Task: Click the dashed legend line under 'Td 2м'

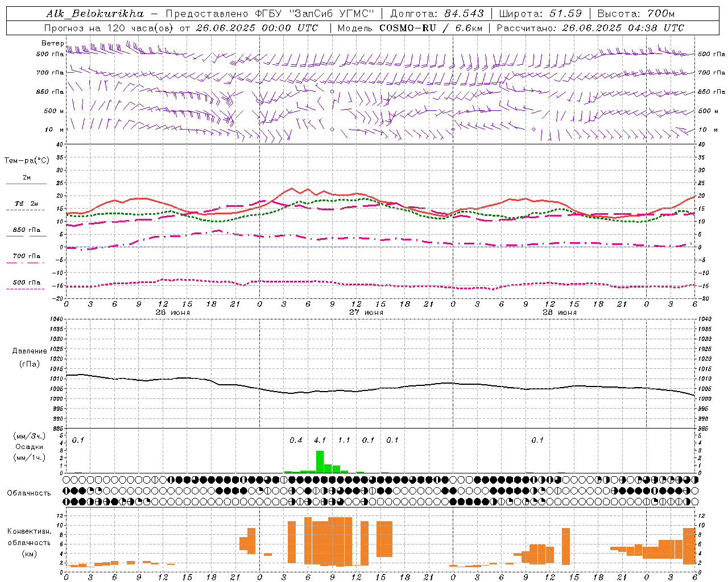Action: click(26, 210)
